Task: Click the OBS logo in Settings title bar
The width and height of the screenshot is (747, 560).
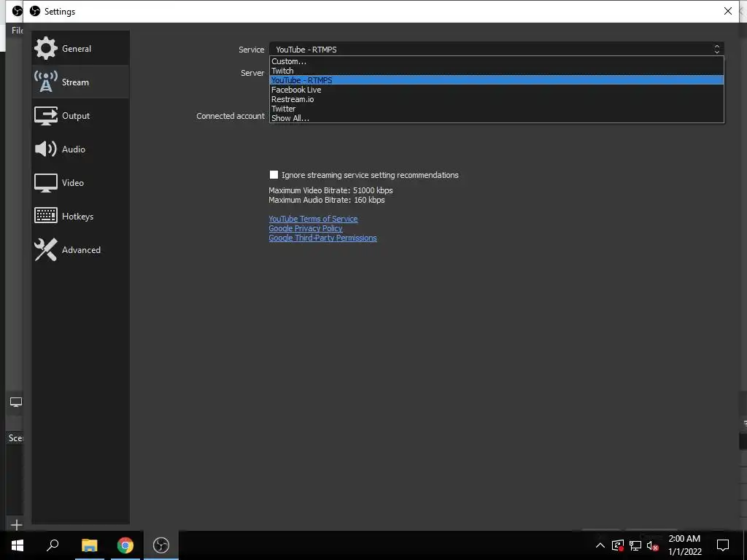Action: (35, 11)
